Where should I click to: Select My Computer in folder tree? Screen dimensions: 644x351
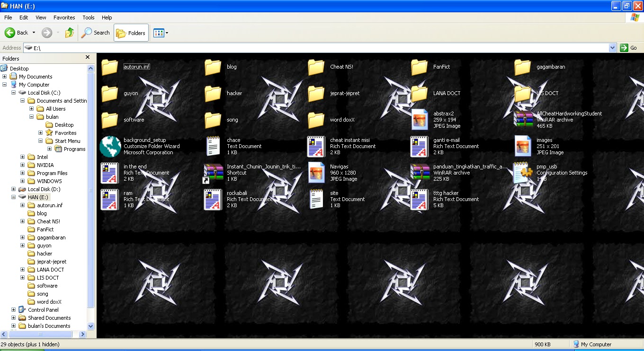(34, 85)
